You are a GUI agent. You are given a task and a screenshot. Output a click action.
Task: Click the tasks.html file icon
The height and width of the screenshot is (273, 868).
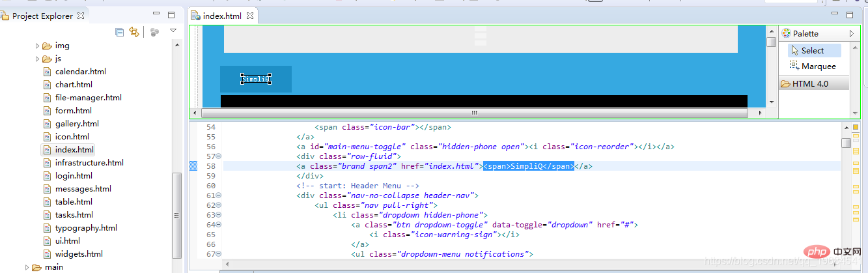47,215
